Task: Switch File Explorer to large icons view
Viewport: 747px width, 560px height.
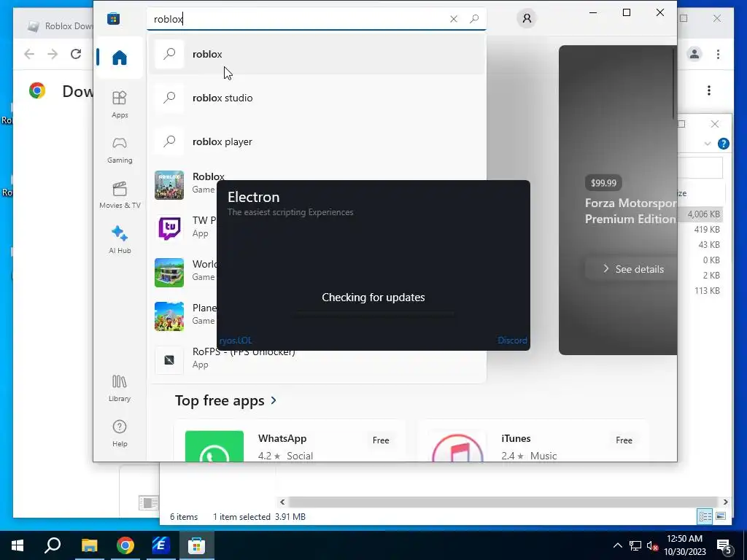Action: (721, 516)
